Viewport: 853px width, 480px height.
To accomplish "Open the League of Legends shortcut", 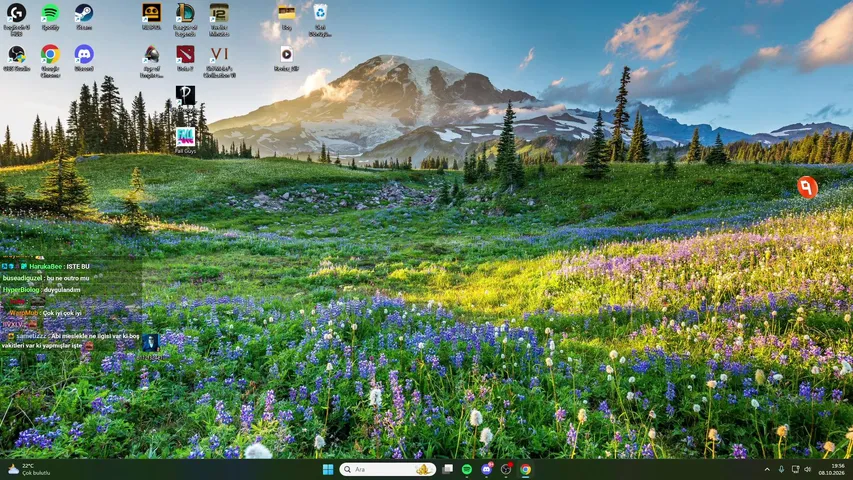I will [185, 19].
